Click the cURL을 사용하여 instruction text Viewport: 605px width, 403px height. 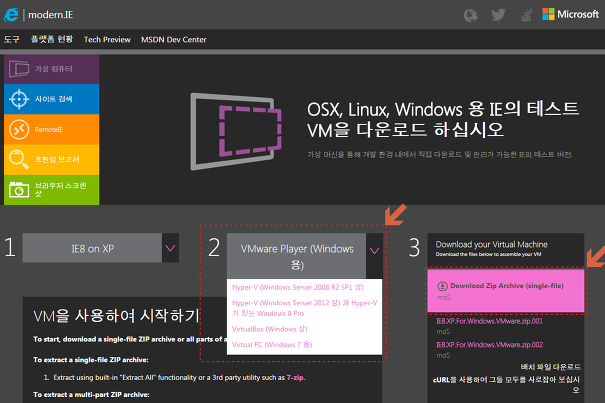pos(506,384)
